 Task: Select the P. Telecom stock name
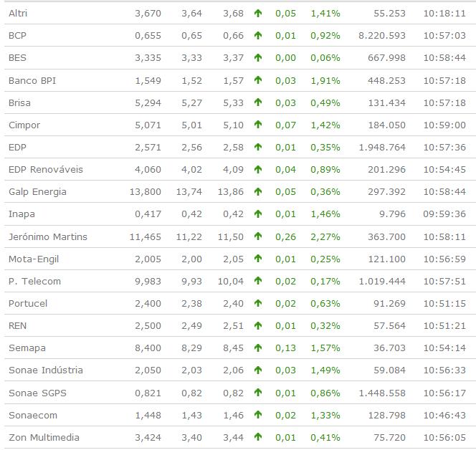(x=34, y=282)
